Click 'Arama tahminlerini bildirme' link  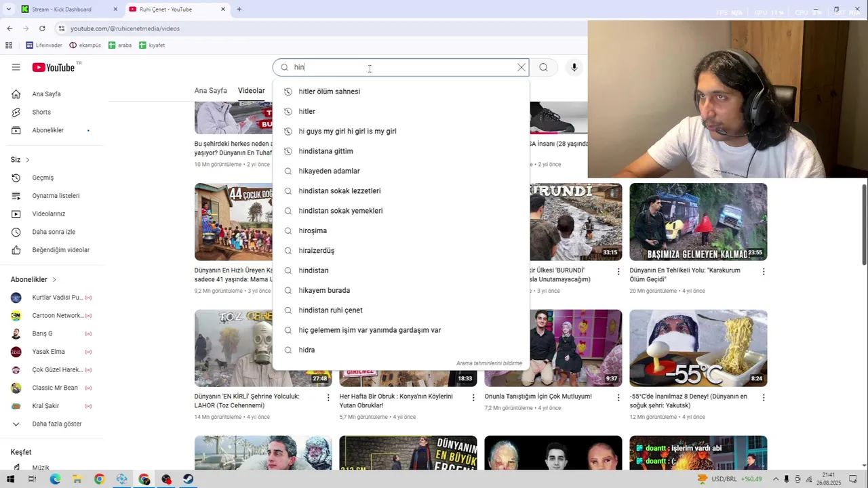click(x=489, y=363)
